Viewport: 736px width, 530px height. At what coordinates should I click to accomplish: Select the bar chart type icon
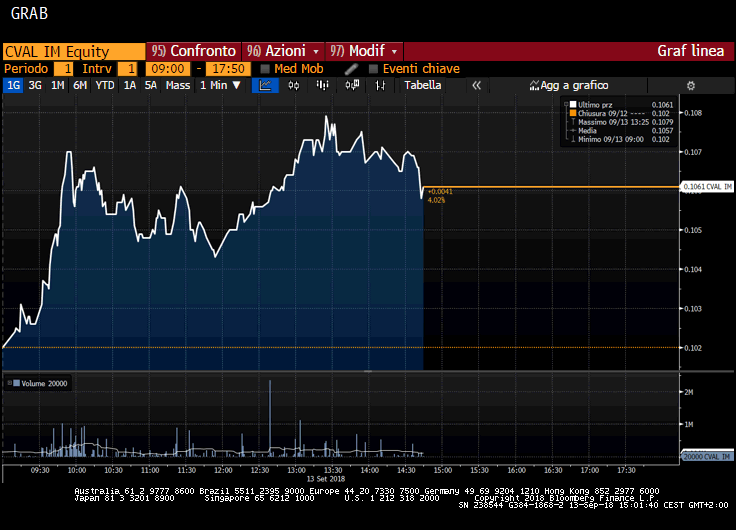tap(323, 86)
